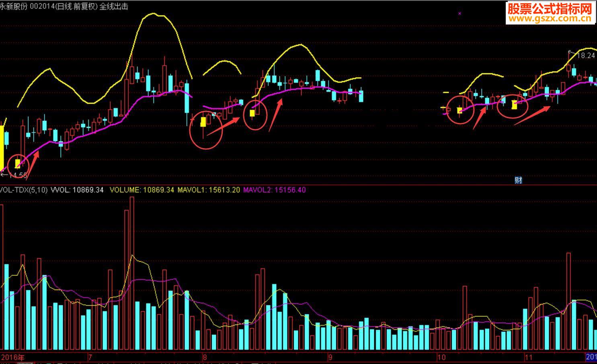Click the tallest red volume bar in July
The width and height of the screenshot is (597, 364).
[x=132, y=273]
